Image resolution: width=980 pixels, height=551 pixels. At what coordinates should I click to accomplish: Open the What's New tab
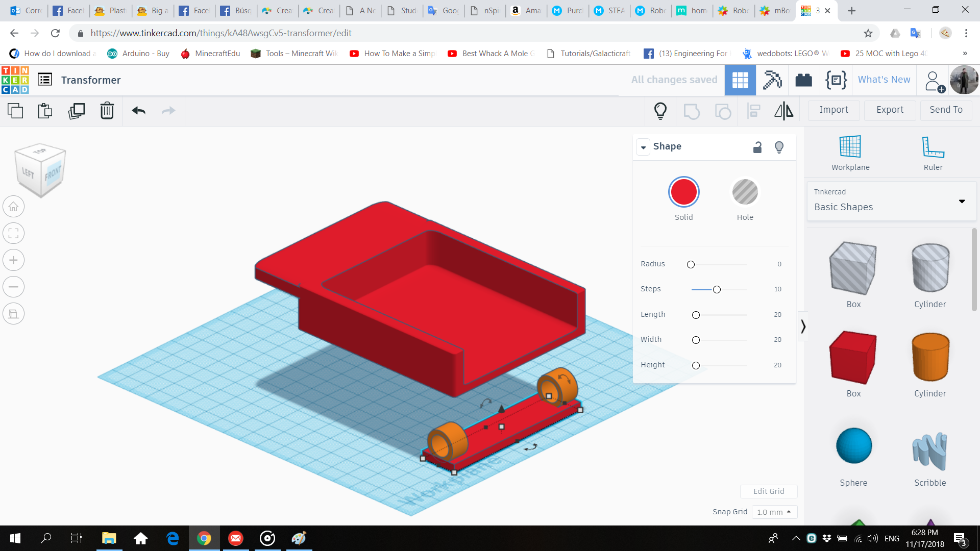tap(884, 80)
